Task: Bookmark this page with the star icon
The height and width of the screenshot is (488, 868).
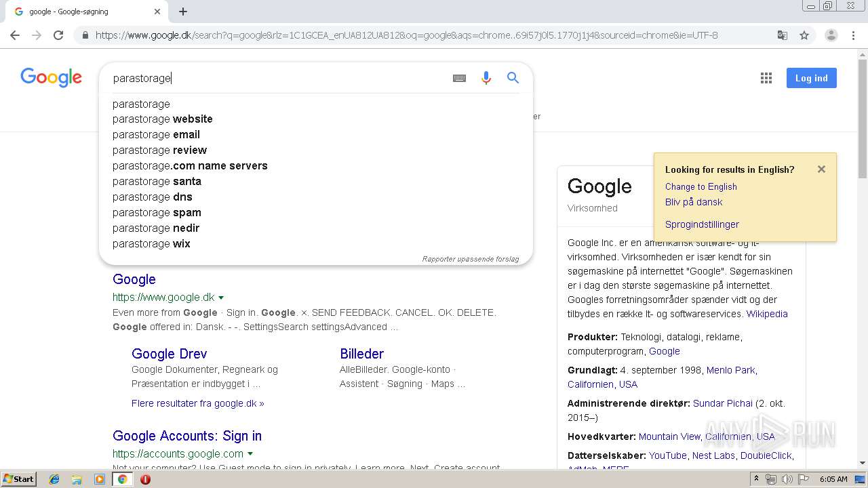Action: 804,35
